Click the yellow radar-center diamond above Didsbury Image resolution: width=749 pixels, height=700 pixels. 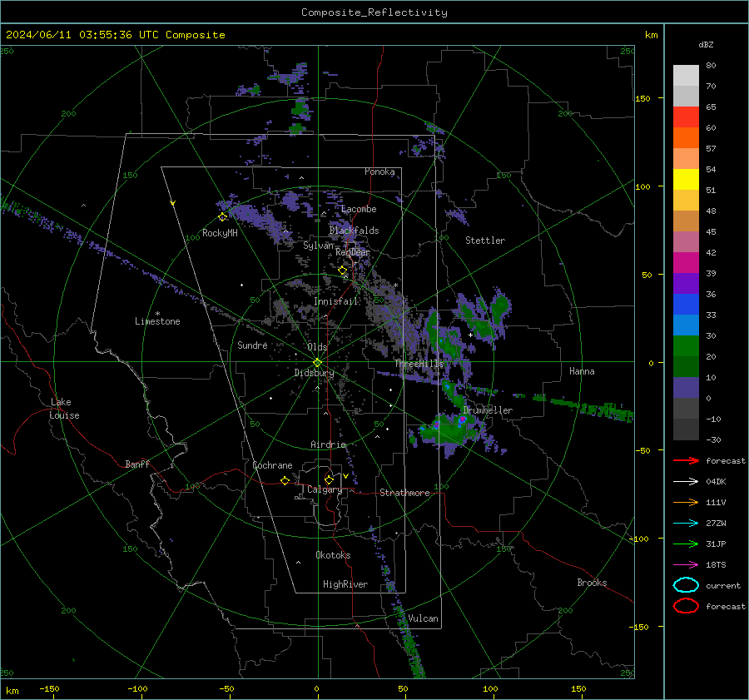pyautogui.click(x=317, y=362)
